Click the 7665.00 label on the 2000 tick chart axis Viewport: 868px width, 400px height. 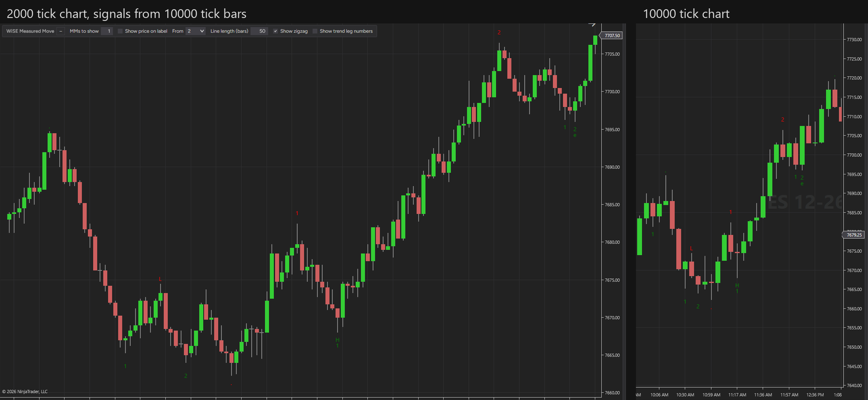tap(612, 355)
